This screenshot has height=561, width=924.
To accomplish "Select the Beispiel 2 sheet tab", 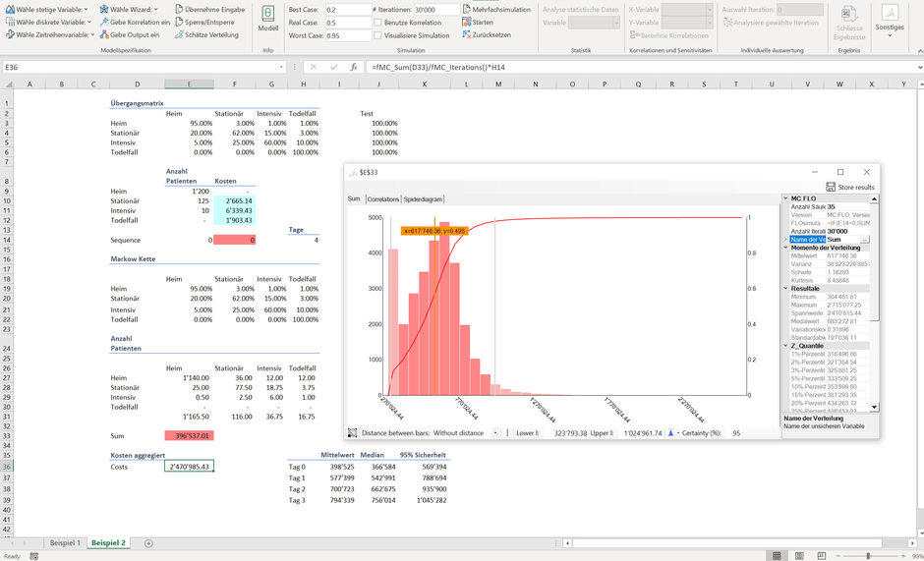I will pos(108,542).
